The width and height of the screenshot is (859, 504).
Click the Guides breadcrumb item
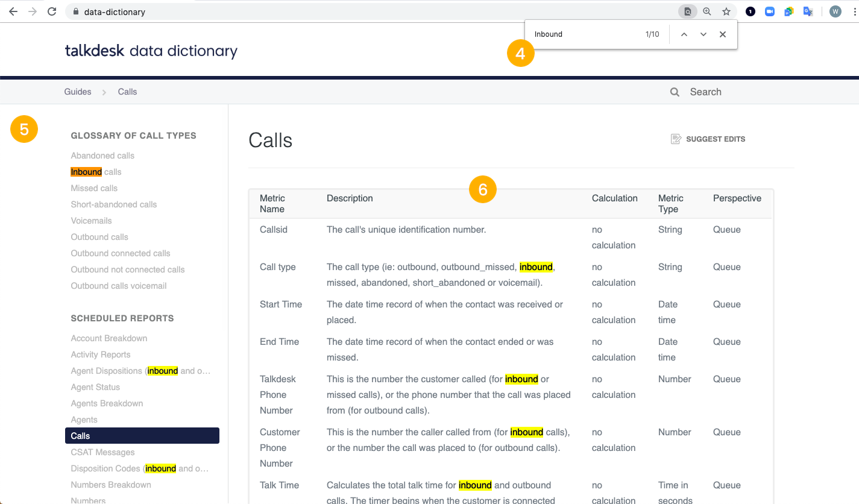[x=77, y=92]
